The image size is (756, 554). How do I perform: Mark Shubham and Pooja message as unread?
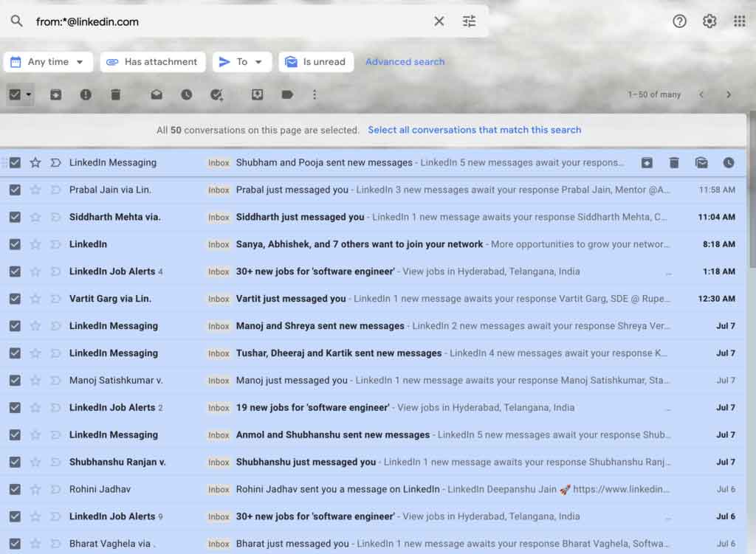(701, 163)
